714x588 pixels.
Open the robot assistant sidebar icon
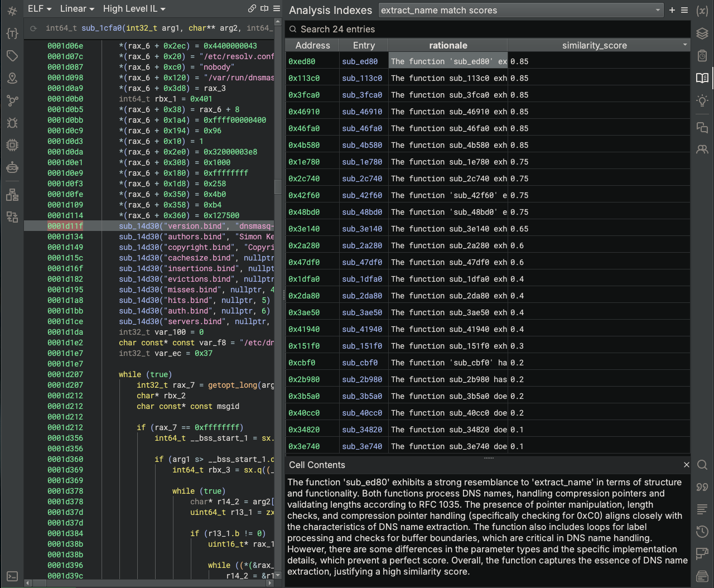coord(12,167)
